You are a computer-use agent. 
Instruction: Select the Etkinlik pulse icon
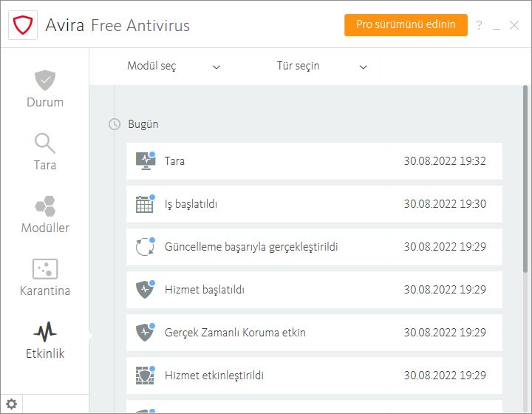tap(45, 331)
